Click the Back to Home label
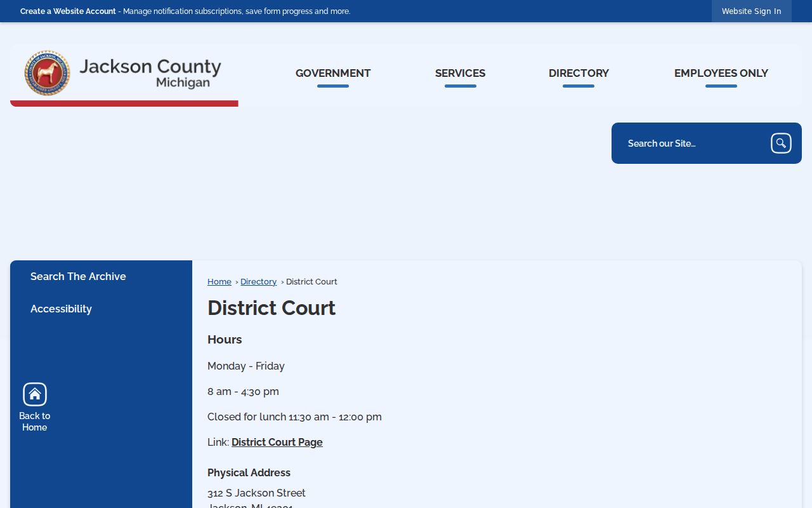812x508 pixels. tap(35, 422)
